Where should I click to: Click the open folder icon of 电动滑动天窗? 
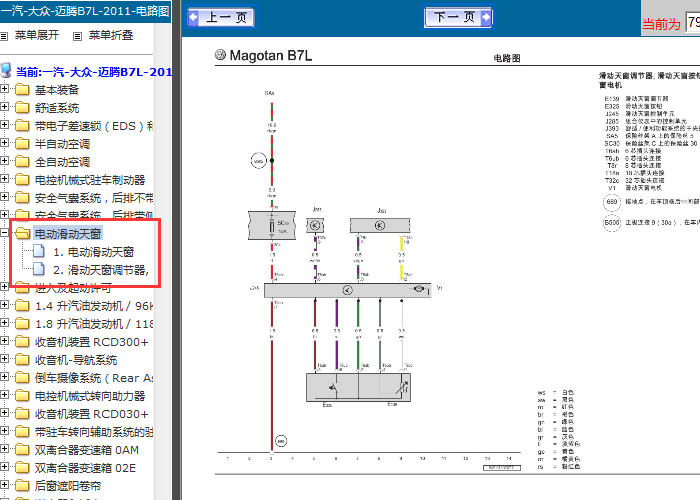pos(22,233)
